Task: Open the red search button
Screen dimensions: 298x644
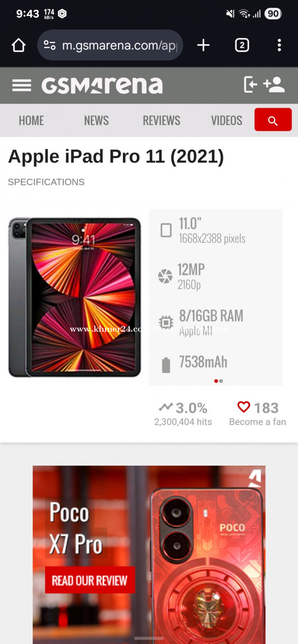Action: click(x=273, y=120)
